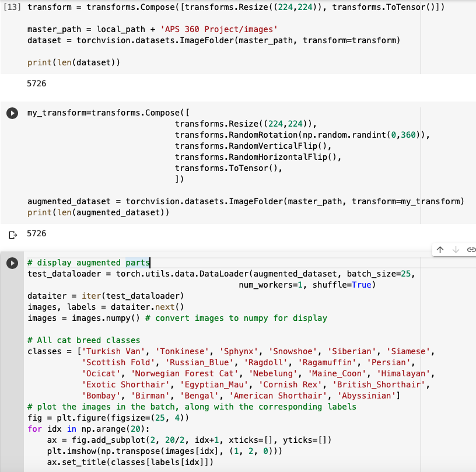Viewport: 476px width, 472px height.
Task: Click the fig.add_subplot line
Action: click(190, 440)
